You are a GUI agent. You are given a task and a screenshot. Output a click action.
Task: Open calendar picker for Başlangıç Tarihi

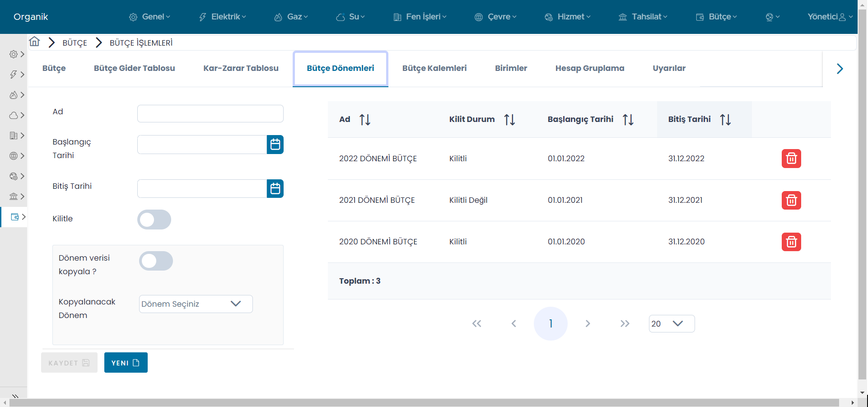[275, 145]
